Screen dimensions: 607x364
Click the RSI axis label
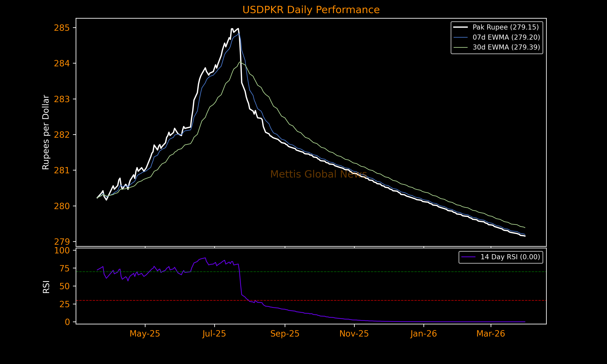coord(46,287)
